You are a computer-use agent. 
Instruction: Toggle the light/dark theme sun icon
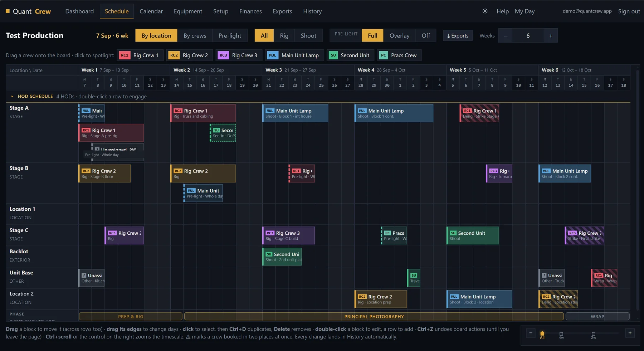(x=485, y=11)
